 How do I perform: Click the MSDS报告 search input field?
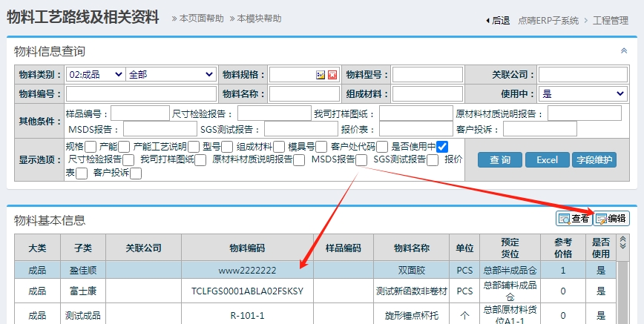tap(160, 129)
